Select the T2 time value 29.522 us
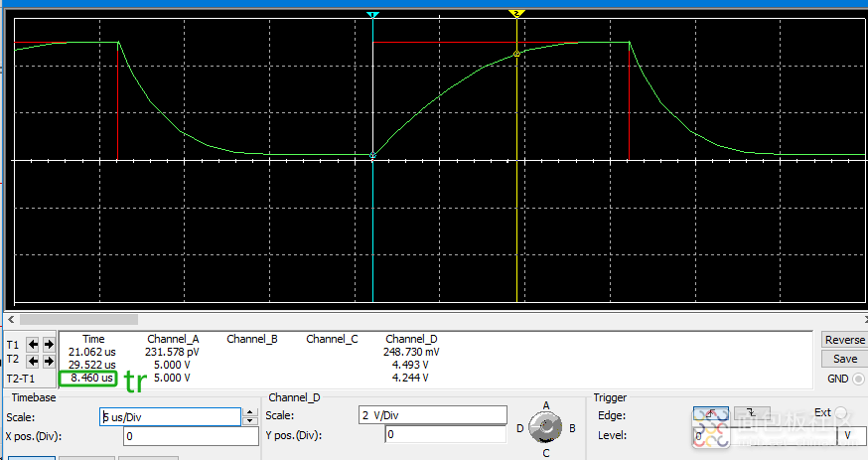This screenshot has width=868, height=460. click(92, 365)
